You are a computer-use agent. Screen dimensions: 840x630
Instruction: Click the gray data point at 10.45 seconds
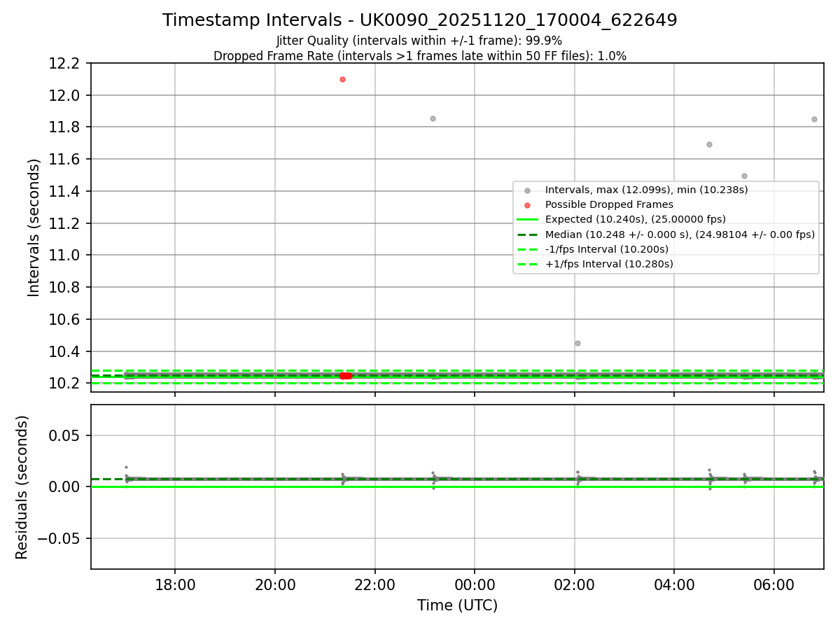(x=577, y=343)
